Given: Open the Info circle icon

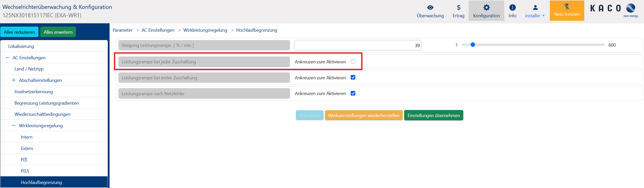Looking at the screenshot, I should point(512,8).
